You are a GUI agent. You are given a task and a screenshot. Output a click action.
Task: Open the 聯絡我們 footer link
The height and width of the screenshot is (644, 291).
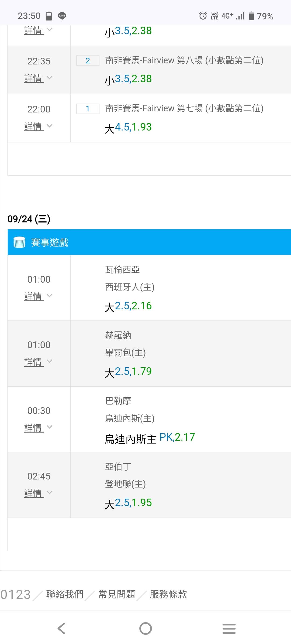tap(65, 594)
